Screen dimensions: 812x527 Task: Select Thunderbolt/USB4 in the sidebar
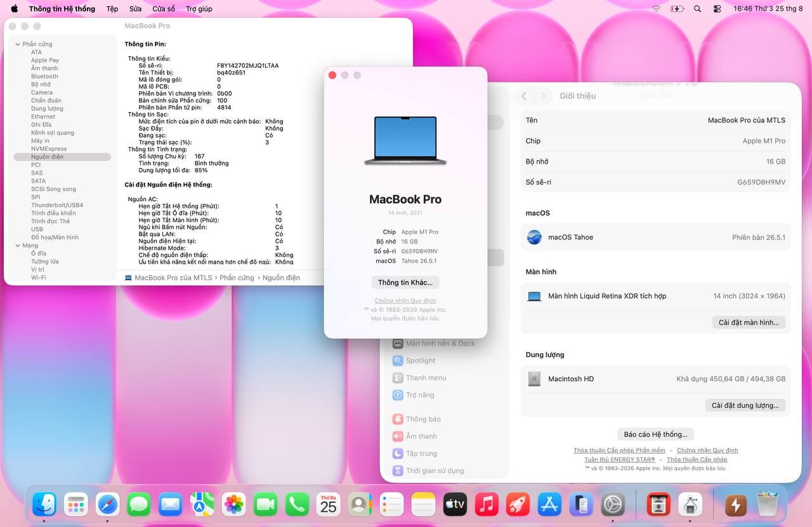pos(57,205)
